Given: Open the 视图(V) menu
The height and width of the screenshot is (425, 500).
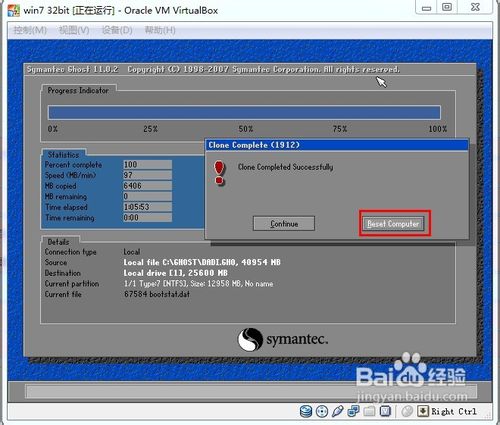Looking at the screenshot, I should 74,30.
